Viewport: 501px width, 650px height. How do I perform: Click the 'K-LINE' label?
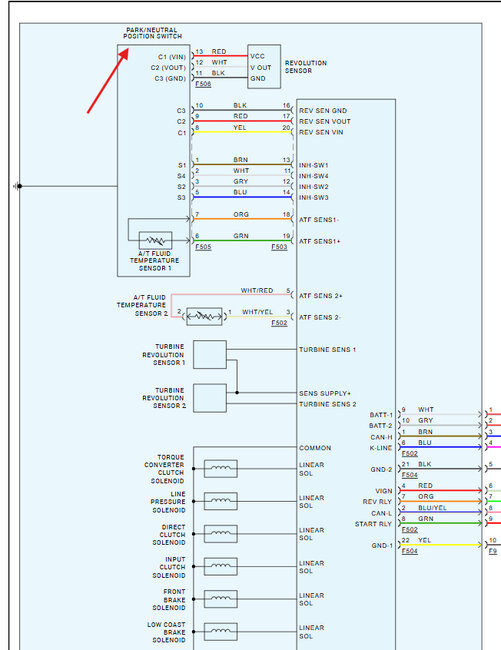[381, 448]
